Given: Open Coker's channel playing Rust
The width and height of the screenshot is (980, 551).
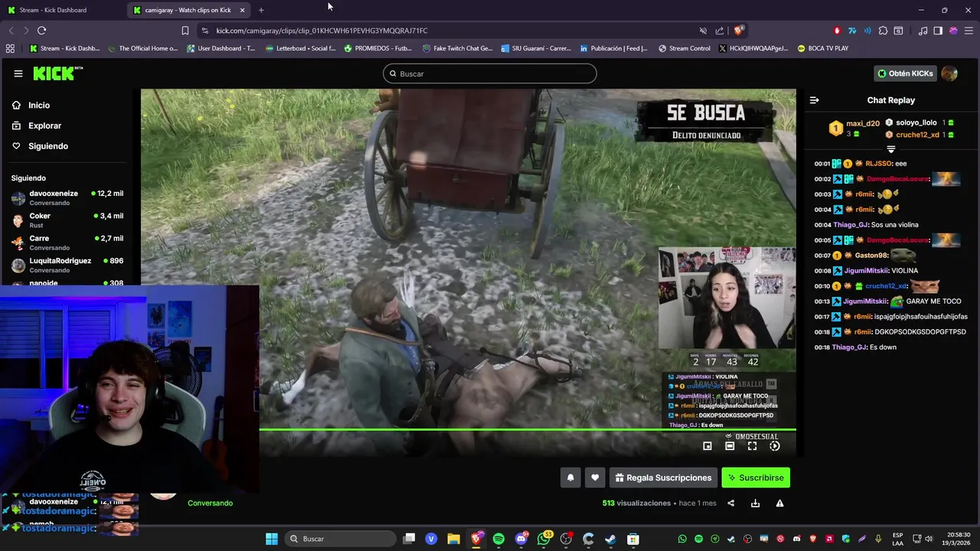Looking at the screenshot, I should 67,220.
